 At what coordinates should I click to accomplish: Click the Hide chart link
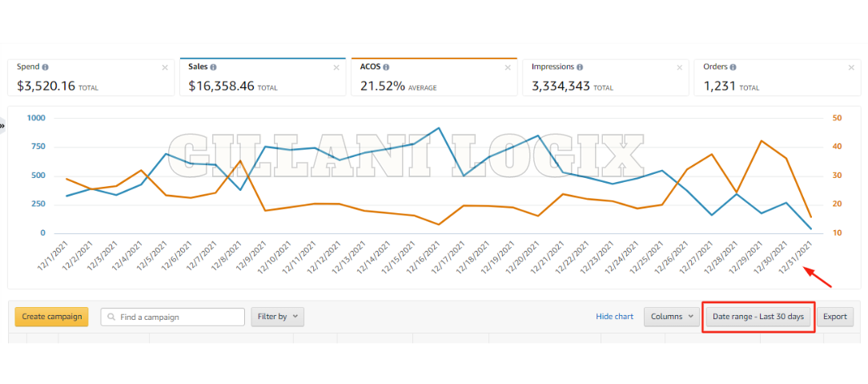point(614,317)
